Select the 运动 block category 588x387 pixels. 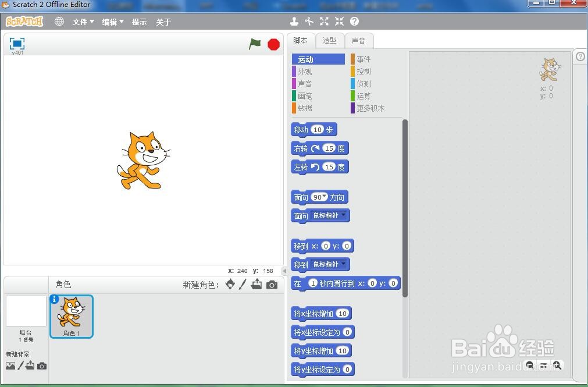[x=318, y=59]
